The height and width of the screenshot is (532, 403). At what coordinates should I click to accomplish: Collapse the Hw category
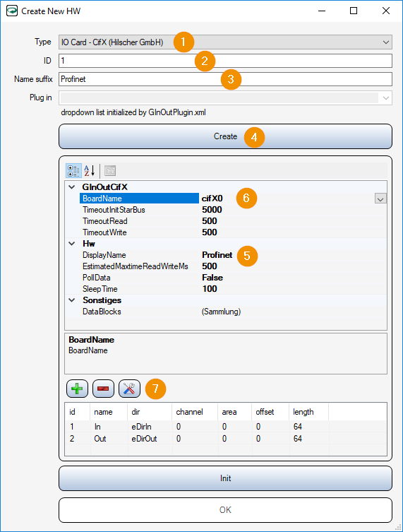pos(72,244)
